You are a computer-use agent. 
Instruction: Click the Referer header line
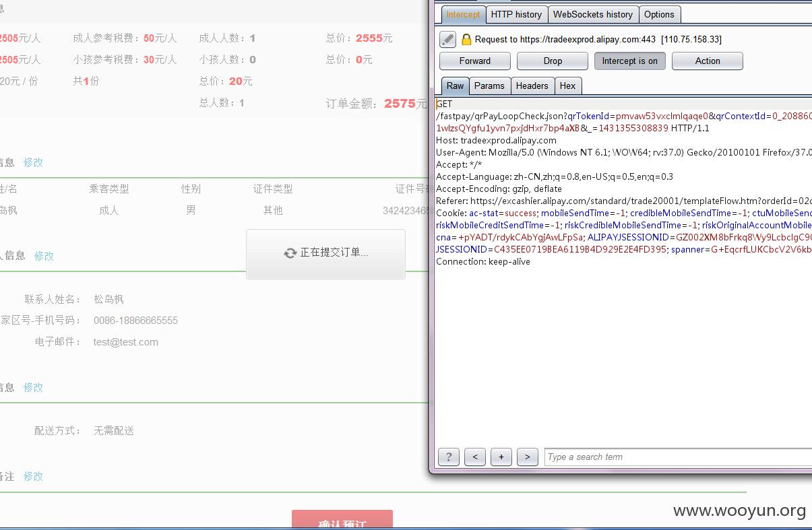click(624, 201)
